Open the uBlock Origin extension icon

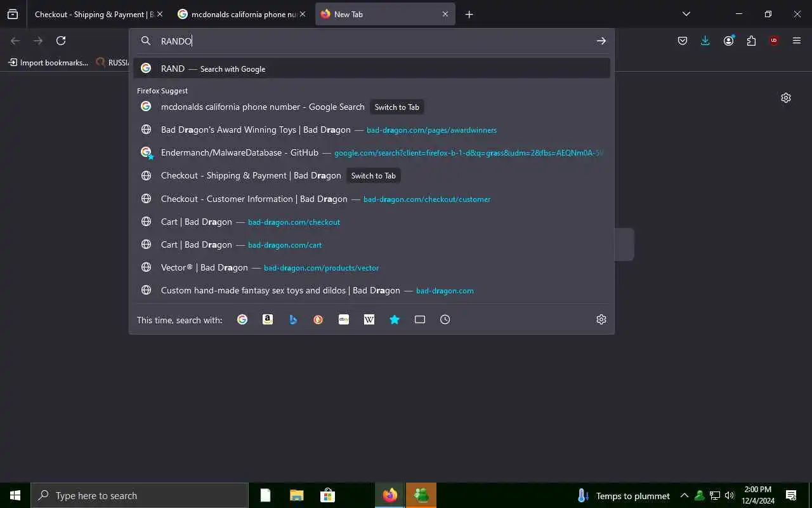pyautogui.click(x=774, y=41)
